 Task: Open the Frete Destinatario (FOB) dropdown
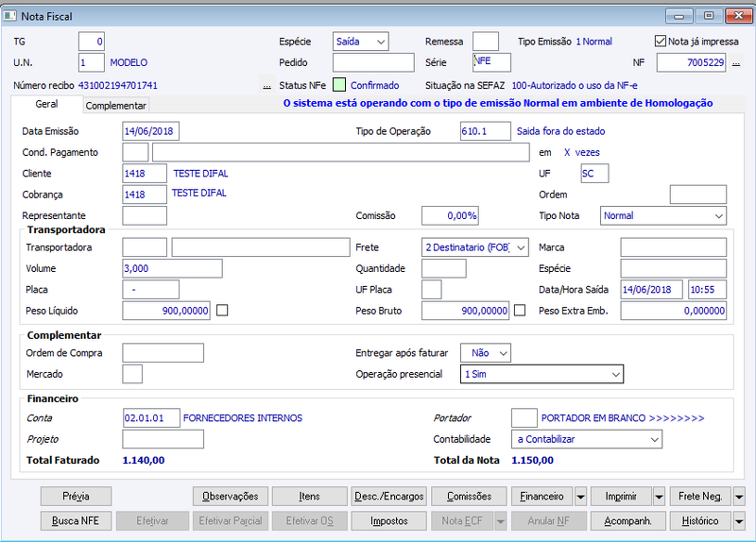[x=475, y=247]
